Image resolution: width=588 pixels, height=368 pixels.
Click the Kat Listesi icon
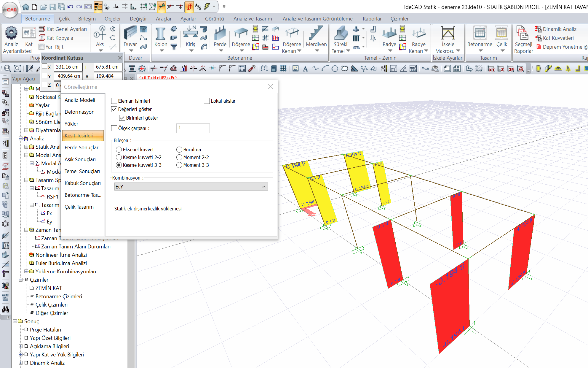(x=29, y=33)
